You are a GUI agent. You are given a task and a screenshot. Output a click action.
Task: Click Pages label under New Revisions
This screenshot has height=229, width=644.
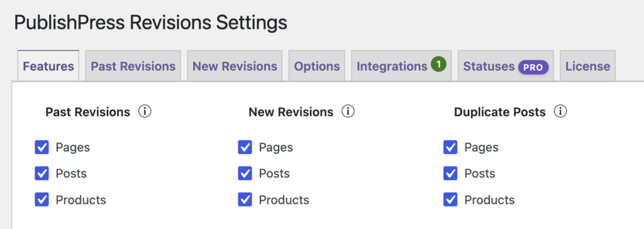pyautogui.click(x=276, y=148)
